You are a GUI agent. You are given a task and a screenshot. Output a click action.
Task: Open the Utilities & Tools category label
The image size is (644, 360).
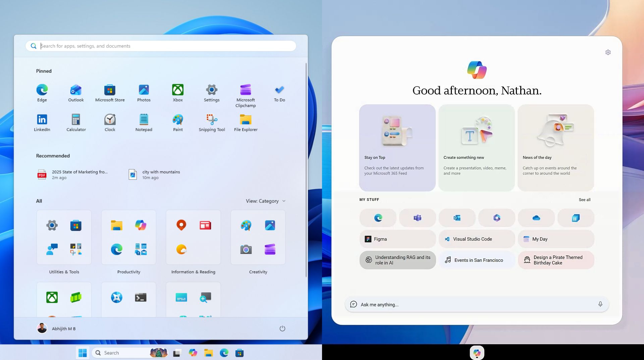[x=64, y=272]
